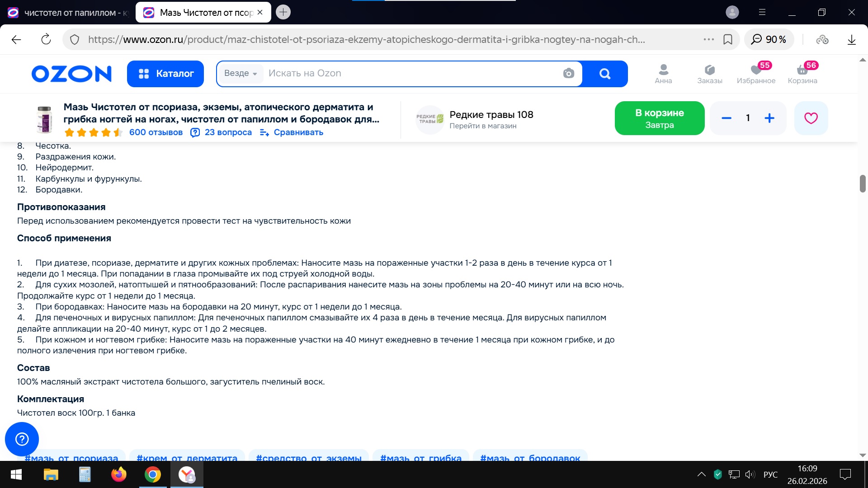The image size is (868, 488).
Task: Open a new browser tab
Action: point(283,12)
